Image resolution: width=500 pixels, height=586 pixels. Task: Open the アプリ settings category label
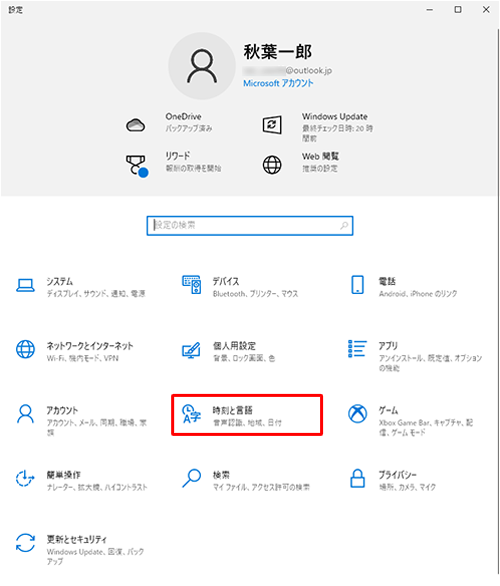point(388,346)
